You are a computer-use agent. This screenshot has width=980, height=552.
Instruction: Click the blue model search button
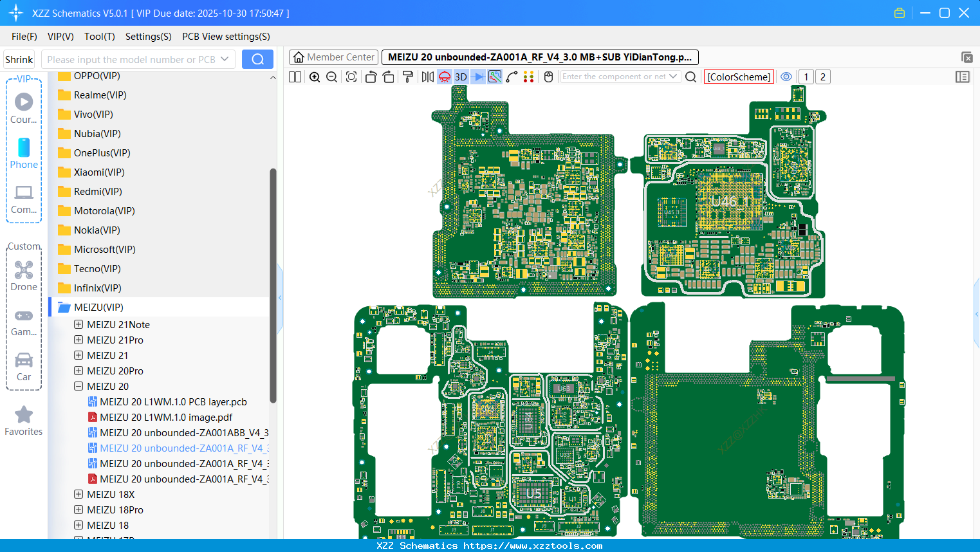257,59
